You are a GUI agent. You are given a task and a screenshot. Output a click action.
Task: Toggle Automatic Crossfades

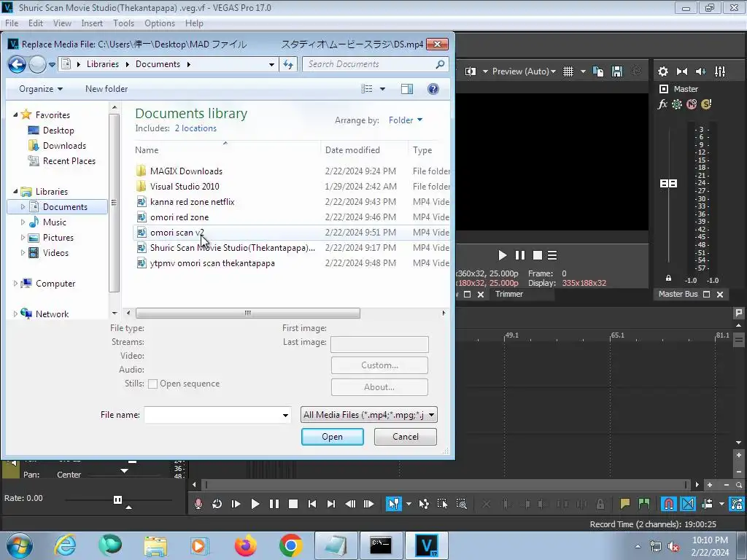(688, 504)
